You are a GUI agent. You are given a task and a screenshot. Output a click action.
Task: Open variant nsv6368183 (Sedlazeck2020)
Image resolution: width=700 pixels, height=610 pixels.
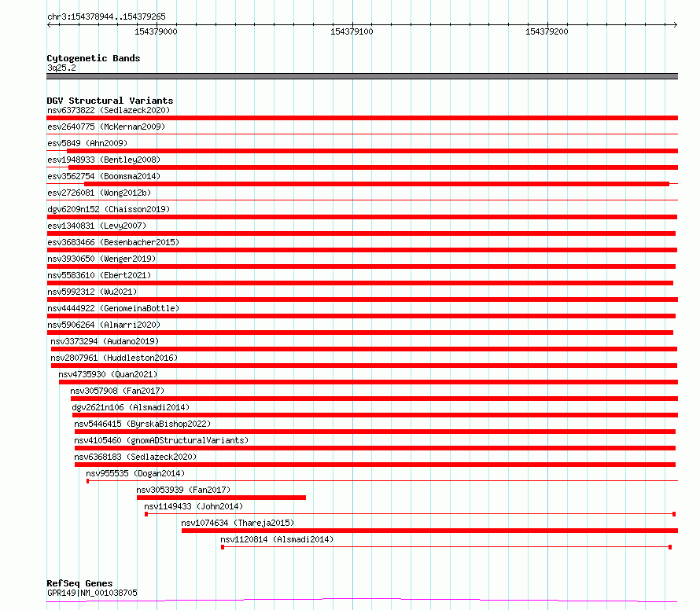tap(135, 457)
